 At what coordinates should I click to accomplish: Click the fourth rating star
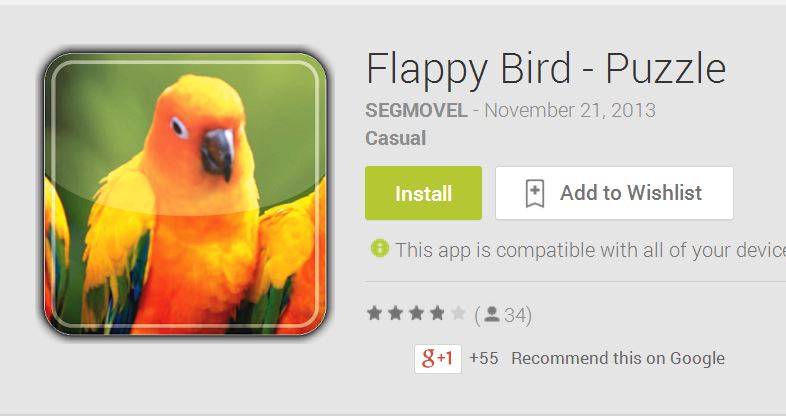[437, 313]
